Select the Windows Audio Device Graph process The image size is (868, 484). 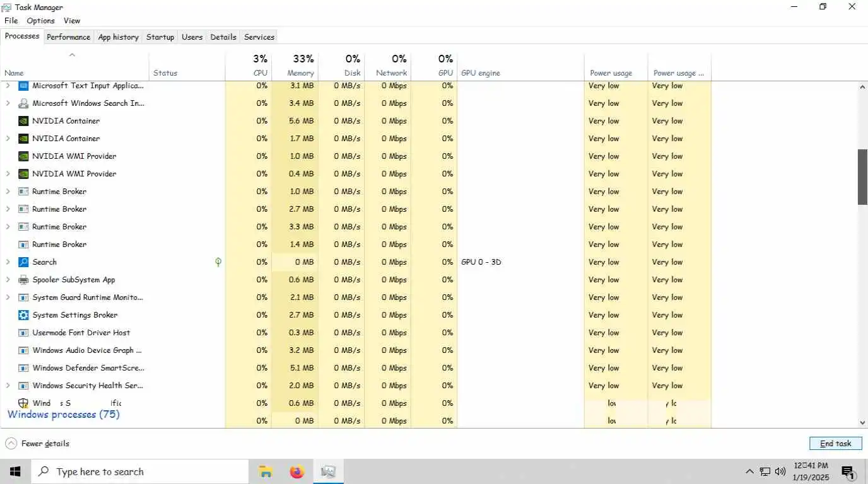click(x=87, y=350)
